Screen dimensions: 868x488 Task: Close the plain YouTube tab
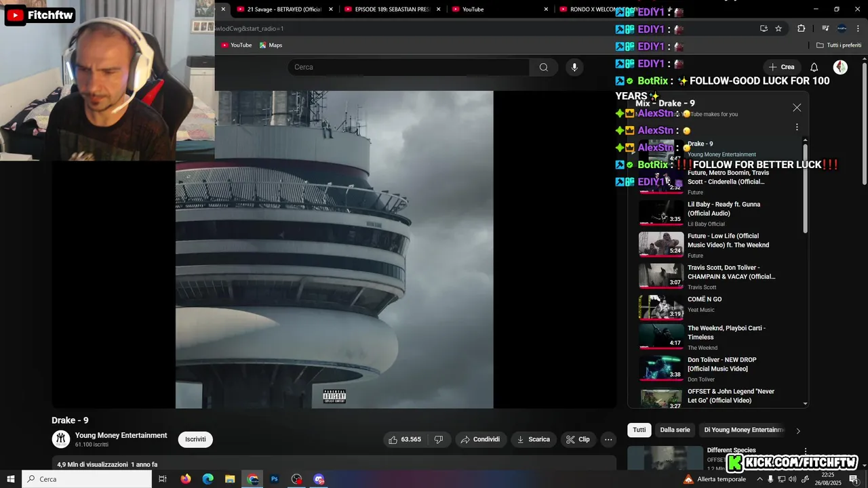click(546, 9)
